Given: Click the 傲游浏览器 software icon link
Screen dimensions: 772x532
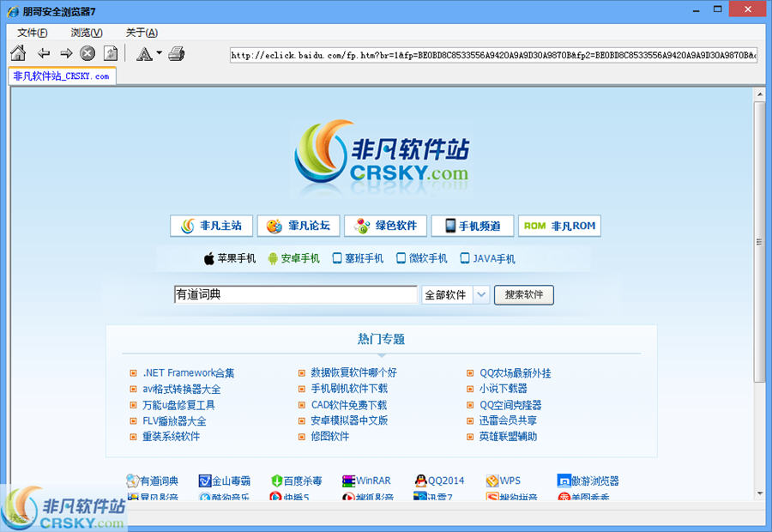Looking at the screenshot, I should coord(588,481).
